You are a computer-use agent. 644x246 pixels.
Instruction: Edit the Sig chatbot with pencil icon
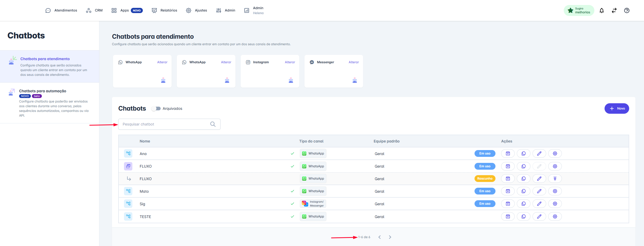tap(539, 204)
